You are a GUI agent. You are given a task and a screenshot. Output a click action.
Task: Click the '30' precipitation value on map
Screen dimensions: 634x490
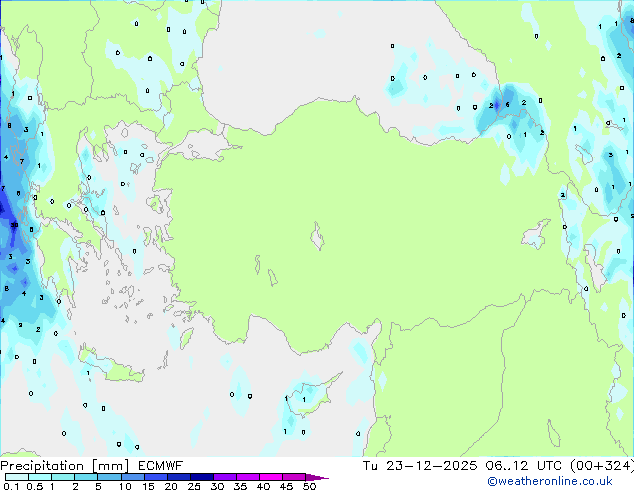pos(14,225)
